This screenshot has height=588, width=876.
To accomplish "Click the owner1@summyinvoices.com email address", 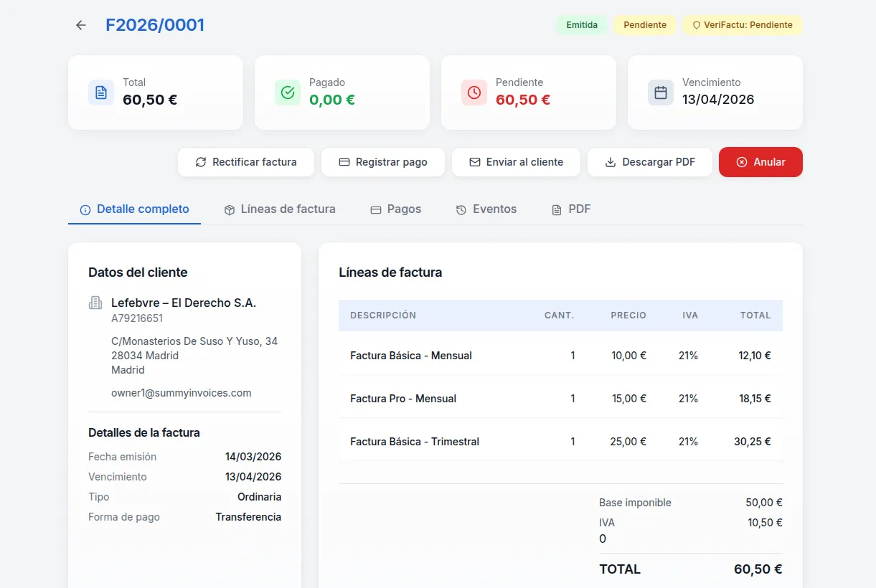I will 181,393.
